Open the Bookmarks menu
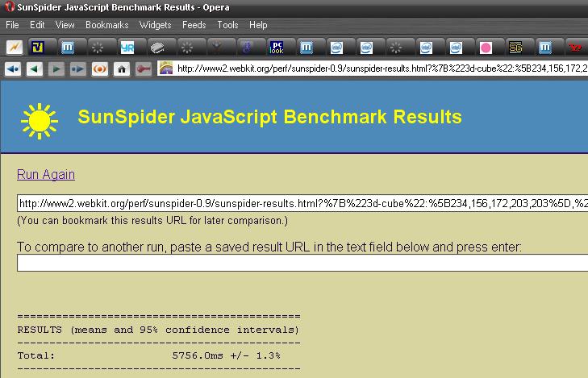 click(107, 25)
